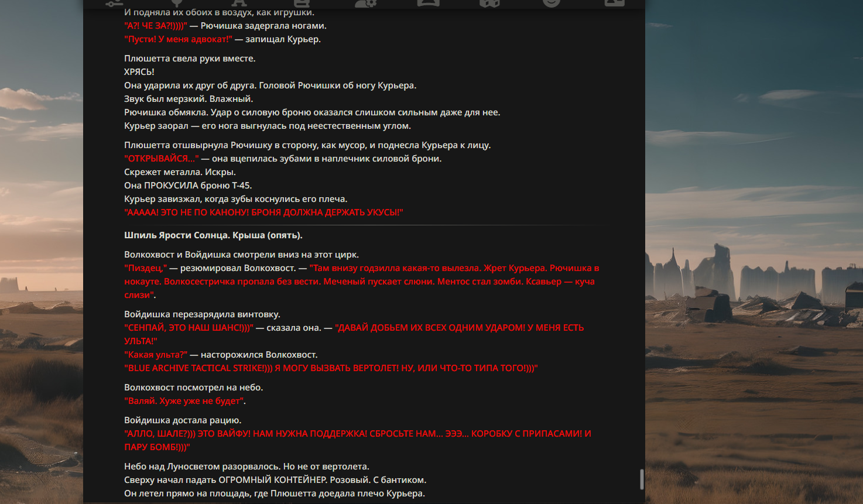The image size is (863, 504).
Task: Click the chat scrollbar thumb
Action: tap(642, 479)
